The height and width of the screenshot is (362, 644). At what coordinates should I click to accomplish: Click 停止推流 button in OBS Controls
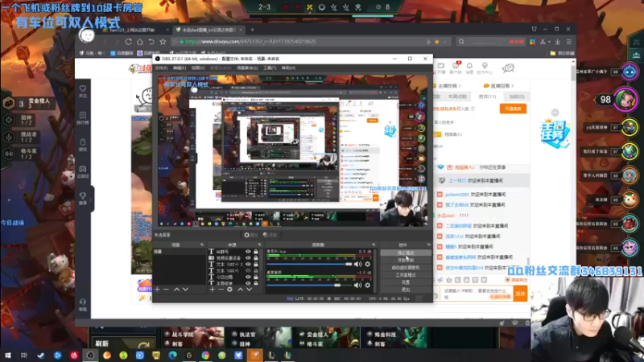tap(406, 253)
